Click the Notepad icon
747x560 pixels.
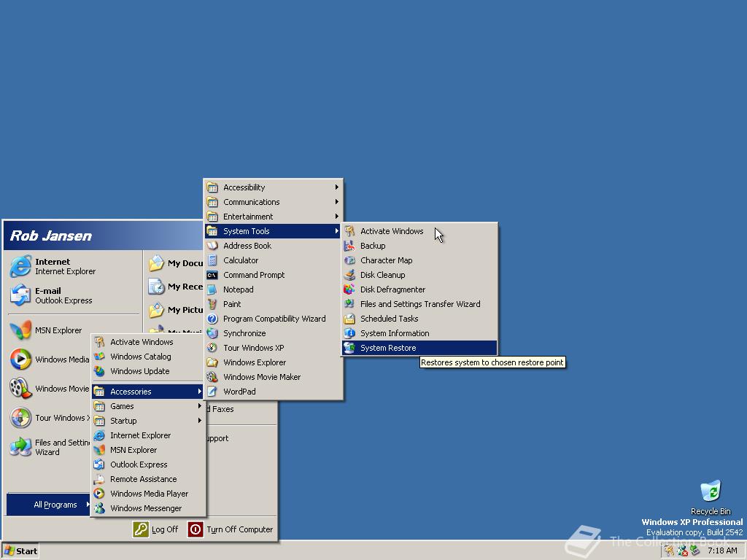tap(212, 289)
